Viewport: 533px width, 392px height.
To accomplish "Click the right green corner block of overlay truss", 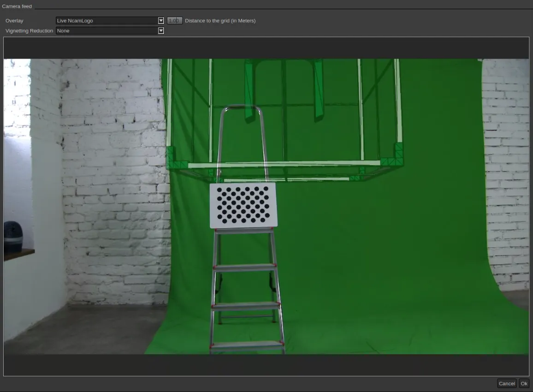I will pyautogui.click(x=394, y=155).
